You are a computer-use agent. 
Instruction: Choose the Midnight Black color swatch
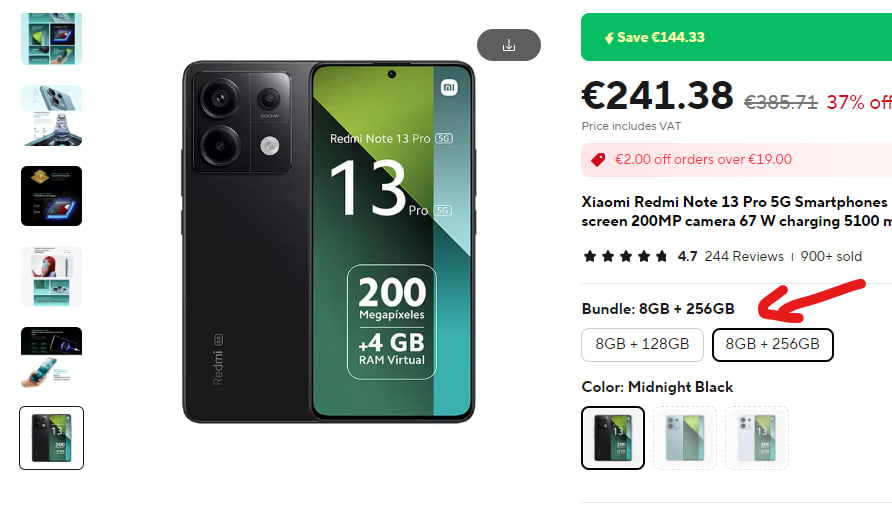pyautogui.click(x=613, y=438)
